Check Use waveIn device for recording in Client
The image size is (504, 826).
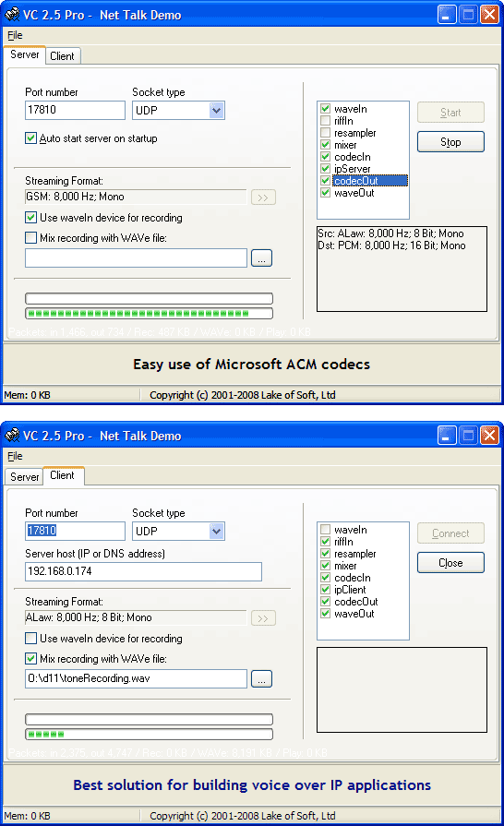click(x=31, y=639)
